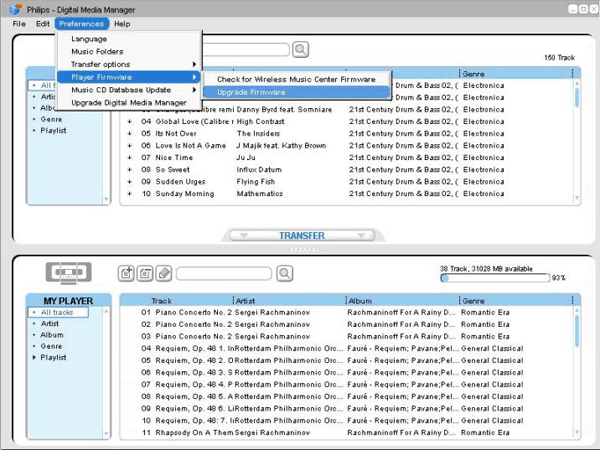Click the upper library search magnifier icon

click(300, 49)
